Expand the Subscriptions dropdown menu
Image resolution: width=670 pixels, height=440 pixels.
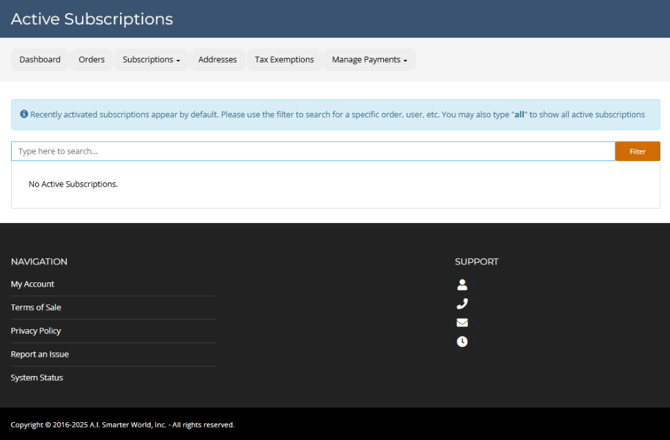(151, 60)
